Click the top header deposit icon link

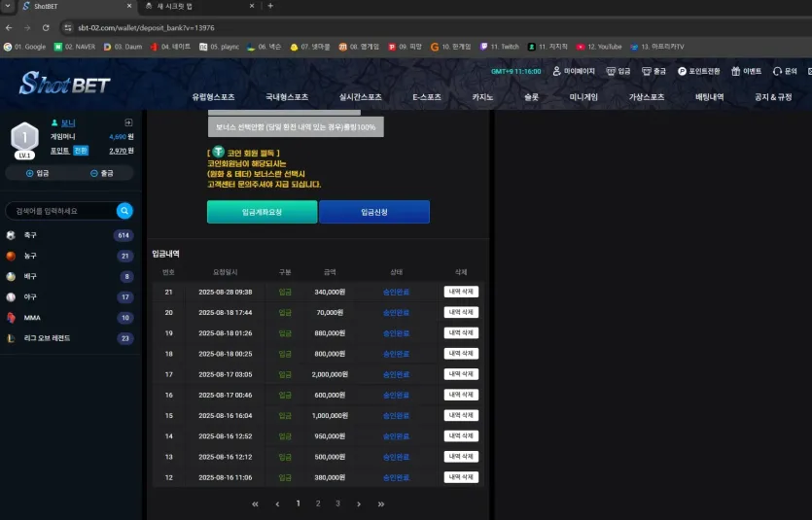[x=618, y=71]
